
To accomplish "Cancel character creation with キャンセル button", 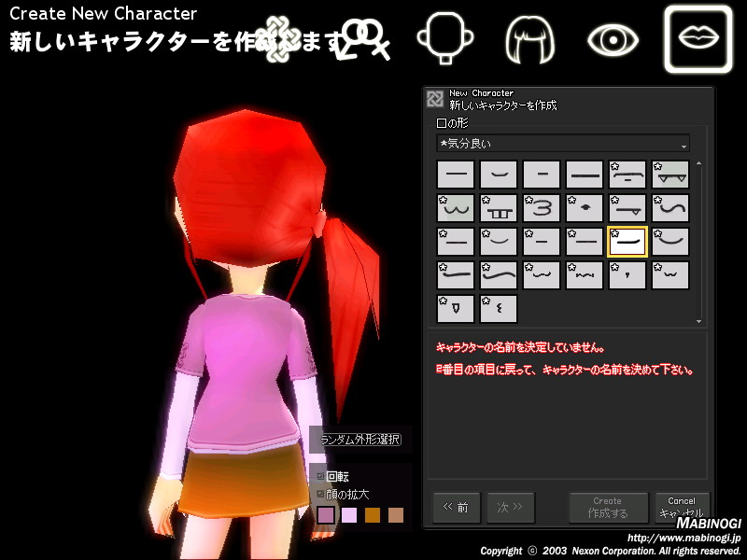I will coord(682,508).
